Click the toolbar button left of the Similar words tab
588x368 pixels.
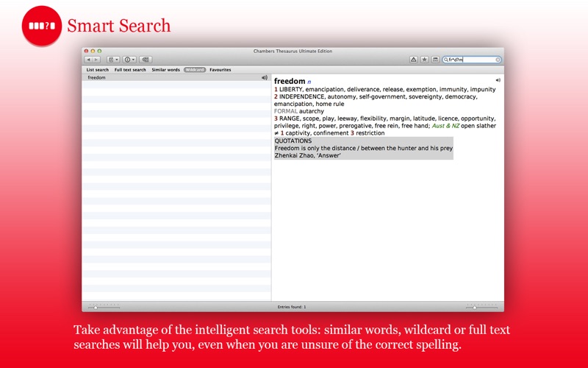(x=146, y=60)
